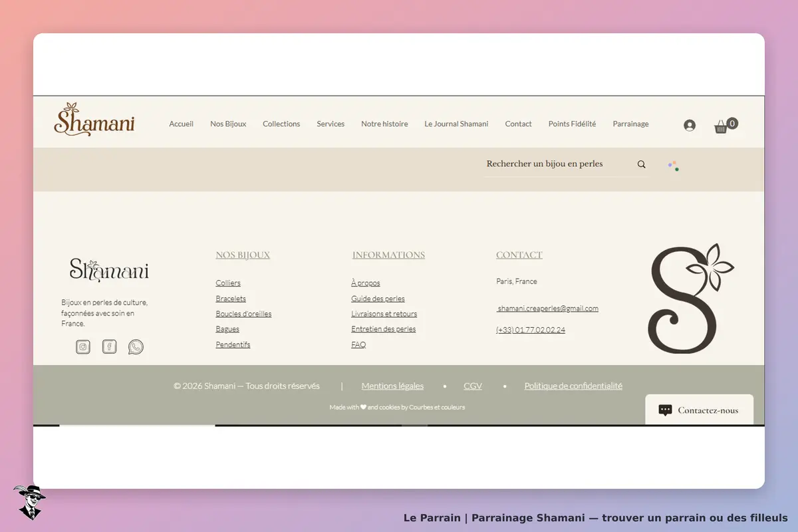
Task: Click the chat bubble icon in Contactez-nous
Action: coord(665,410)
